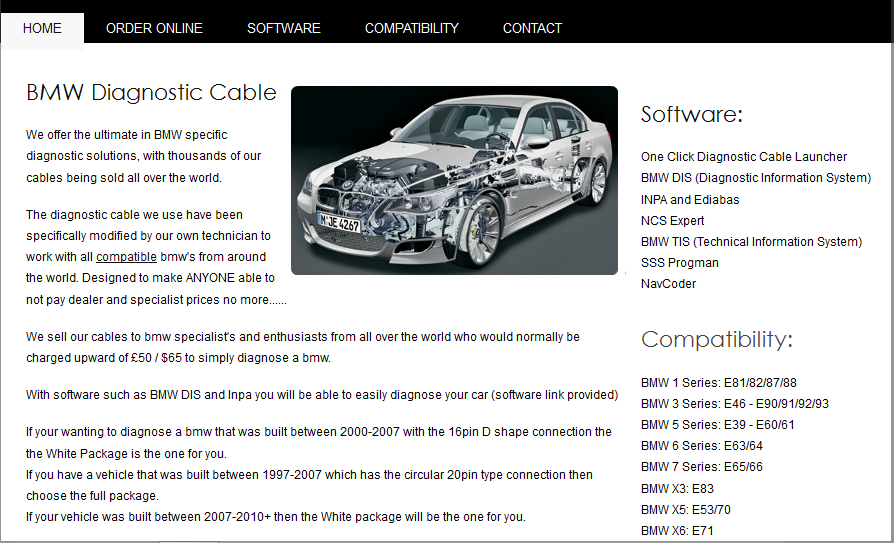
Task: Click the 'Software:' sidebar heading
Action: (x=692, y=114)
